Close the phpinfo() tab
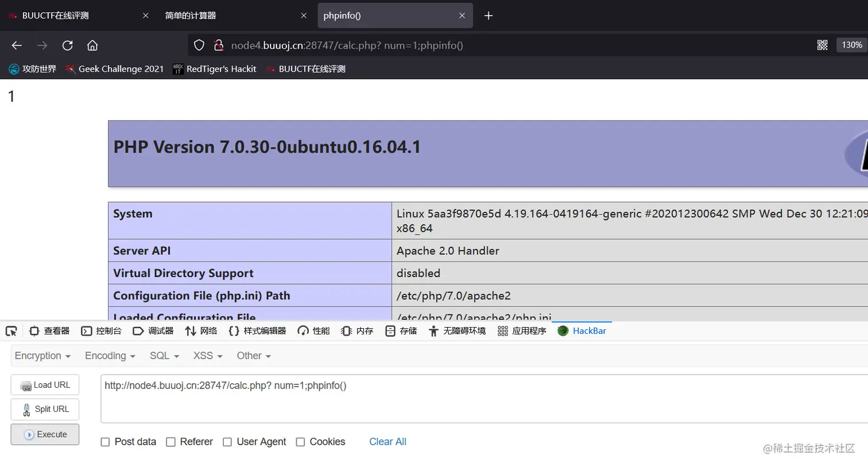868x467 pixels. coord(462,15)
